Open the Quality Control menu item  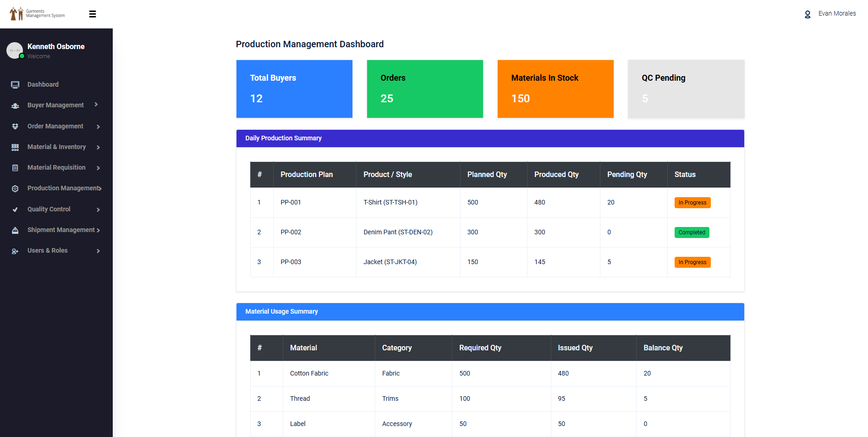49,209
